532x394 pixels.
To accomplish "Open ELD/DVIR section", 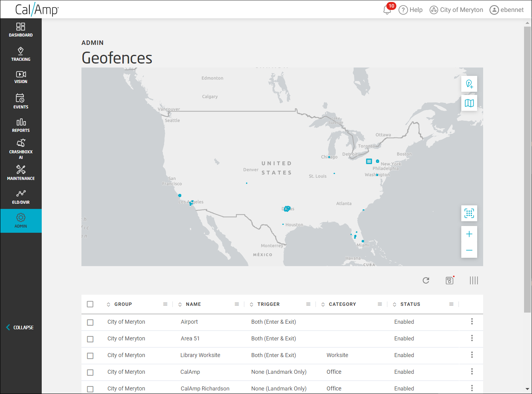I will pyautogui.click(x=21, y=197).
